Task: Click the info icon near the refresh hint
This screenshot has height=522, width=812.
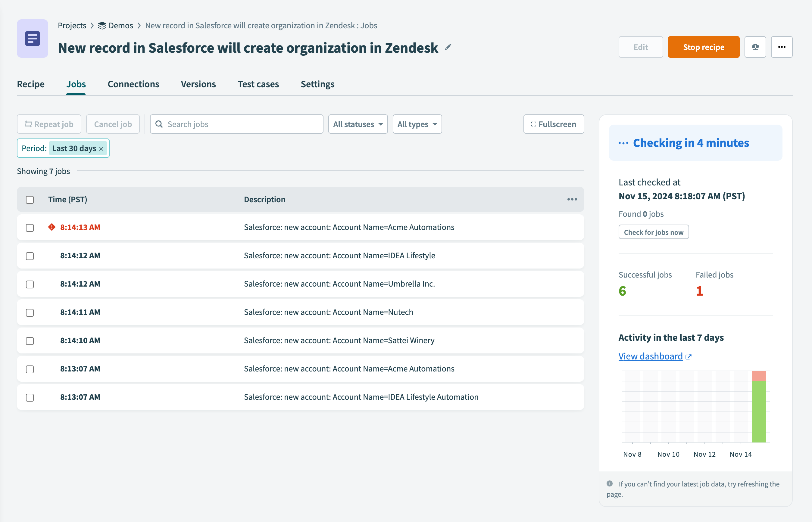Action: [610, 483]
